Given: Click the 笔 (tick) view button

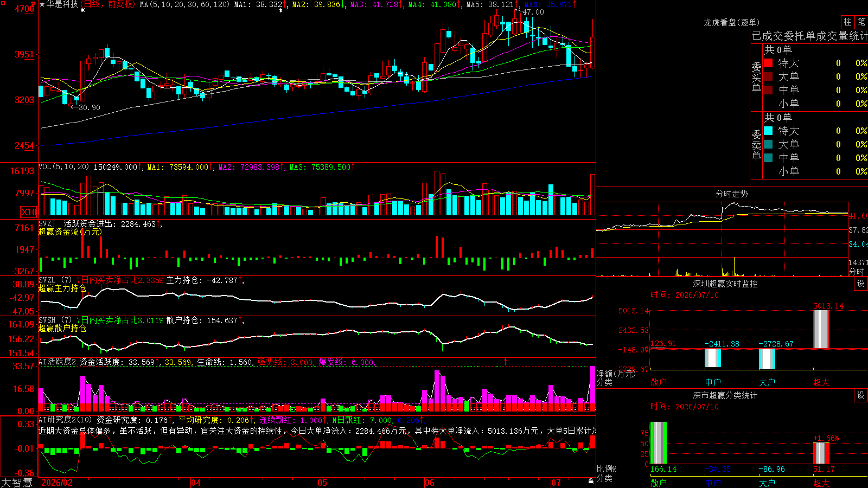Looking at the screenshot, I should coord(861,22).
